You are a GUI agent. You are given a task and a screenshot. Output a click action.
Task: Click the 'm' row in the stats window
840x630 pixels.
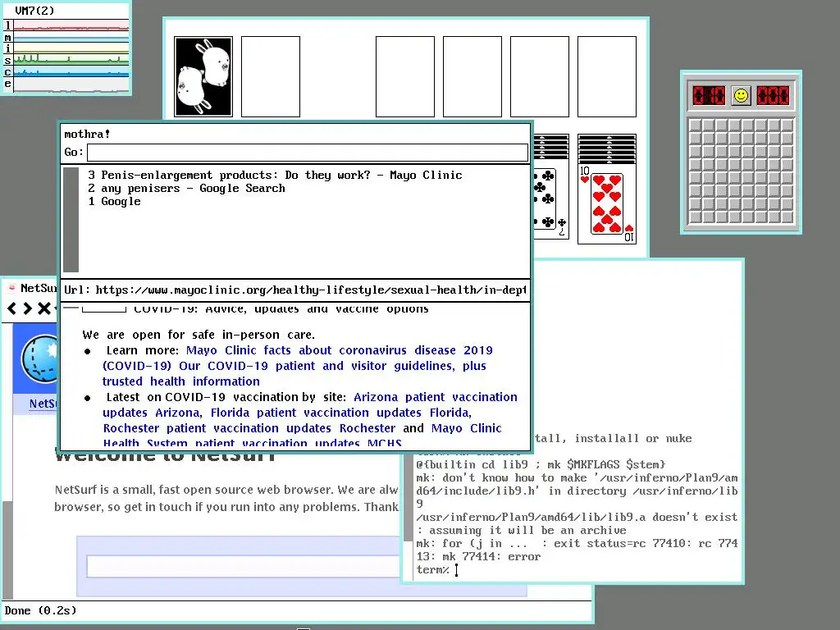[66, 37]
